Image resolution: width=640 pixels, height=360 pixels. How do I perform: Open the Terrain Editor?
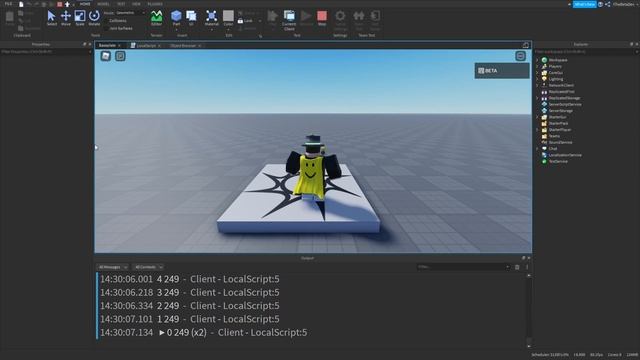click(156, 18)
